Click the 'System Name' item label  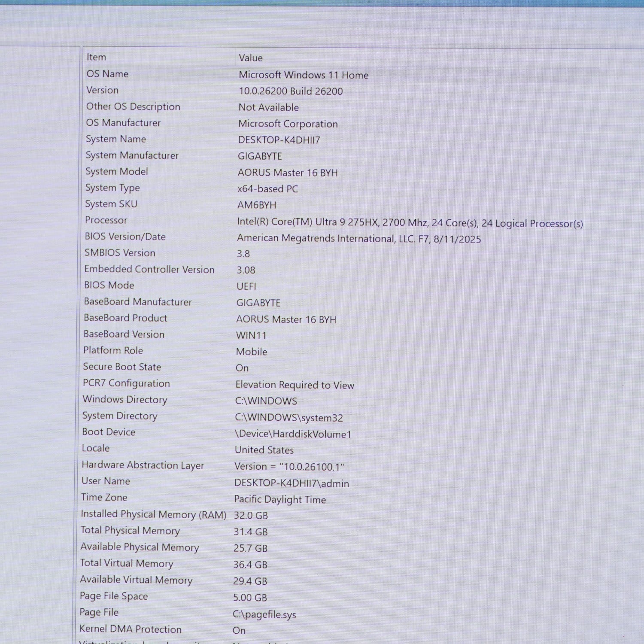(116, 139)
